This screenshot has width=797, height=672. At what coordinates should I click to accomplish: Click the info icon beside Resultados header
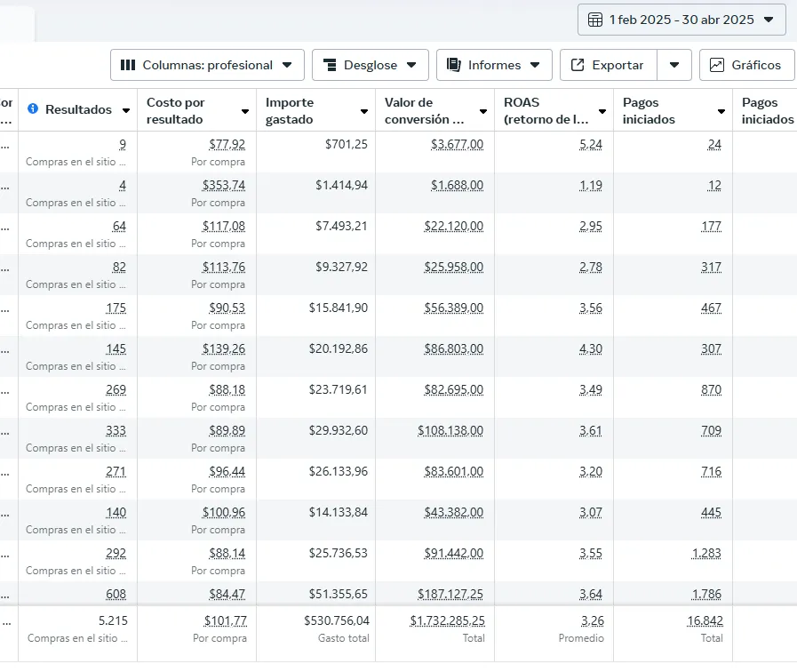[33, 108]
